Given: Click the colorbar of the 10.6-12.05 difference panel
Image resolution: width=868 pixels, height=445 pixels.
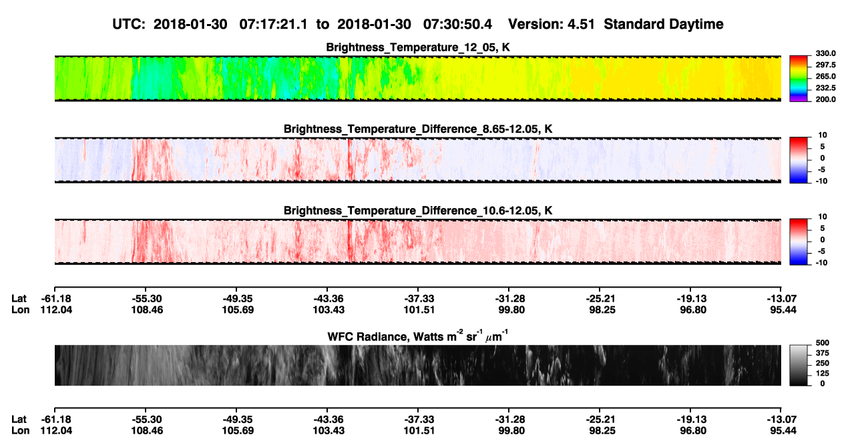Looking at the screenshot, I should pos(799,241).
